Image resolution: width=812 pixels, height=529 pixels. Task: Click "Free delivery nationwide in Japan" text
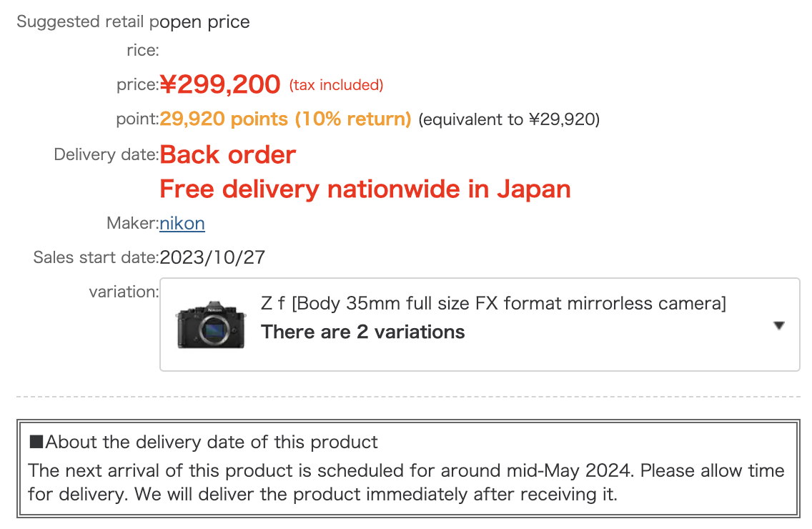tap(365, 189)
